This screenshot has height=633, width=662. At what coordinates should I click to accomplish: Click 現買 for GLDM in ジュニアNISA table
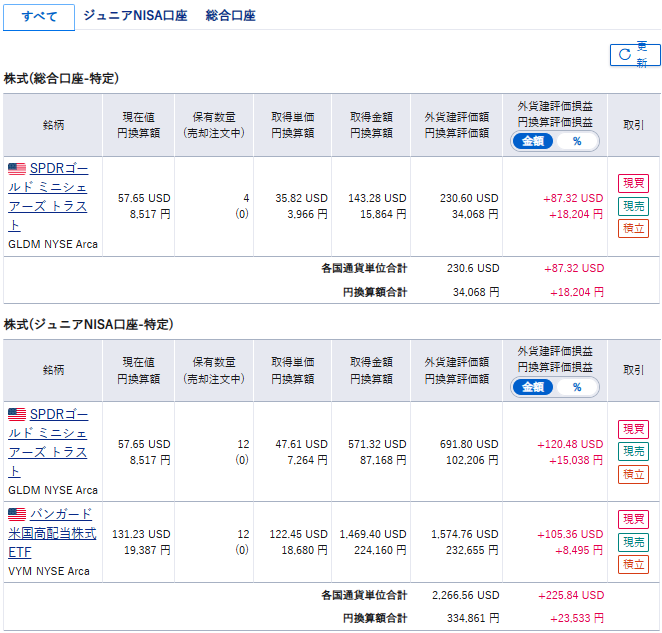633,429
